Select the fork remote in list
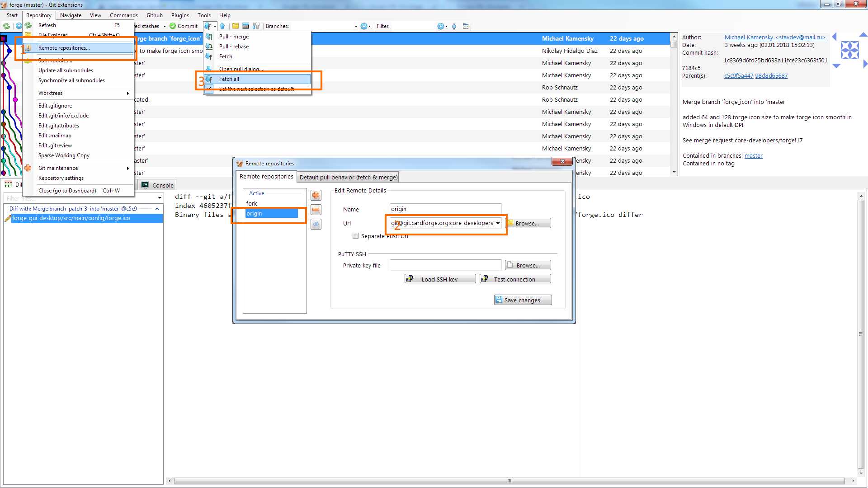 point(252,203)
